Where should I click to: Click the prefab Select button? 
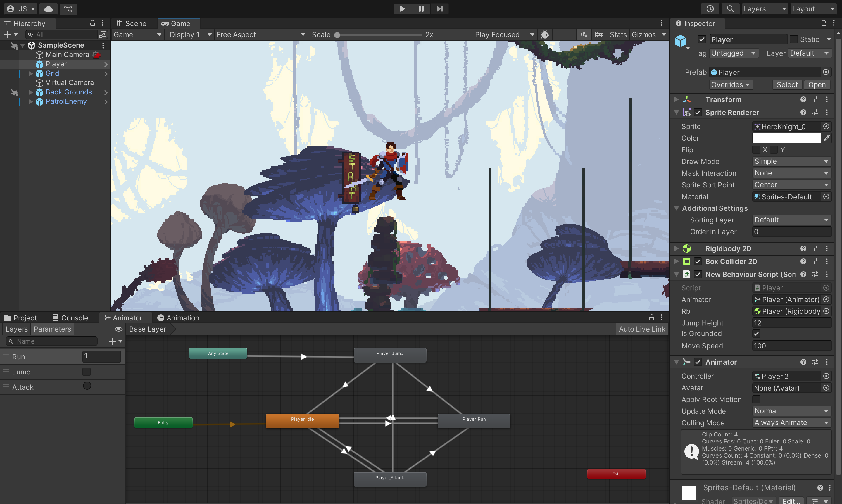pos(787,84)
